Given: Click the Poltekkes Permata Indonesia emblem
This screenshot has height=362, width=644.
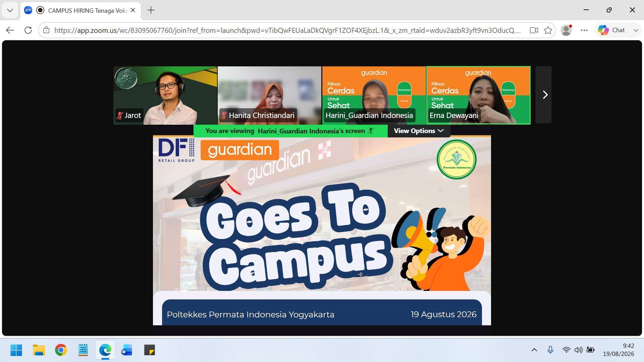Looking at the screenshot, I should click(x=457, y=160).
